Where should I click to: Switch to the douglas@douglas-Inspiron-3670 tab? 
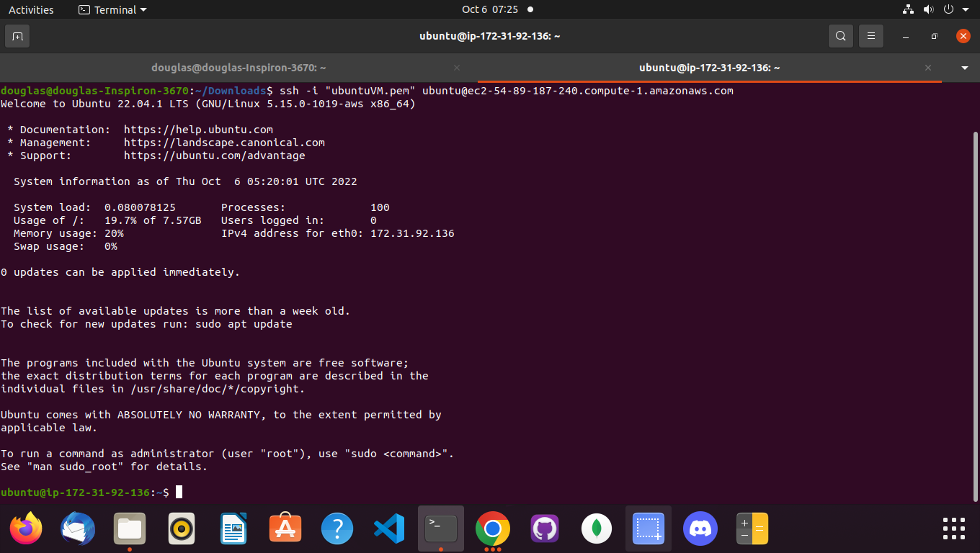[x=238, y=67]
